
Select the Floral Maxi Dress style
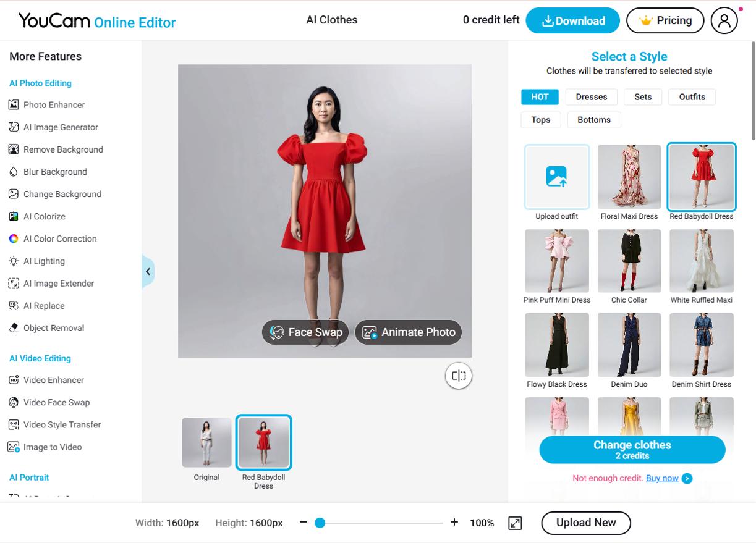click(629, 177)
